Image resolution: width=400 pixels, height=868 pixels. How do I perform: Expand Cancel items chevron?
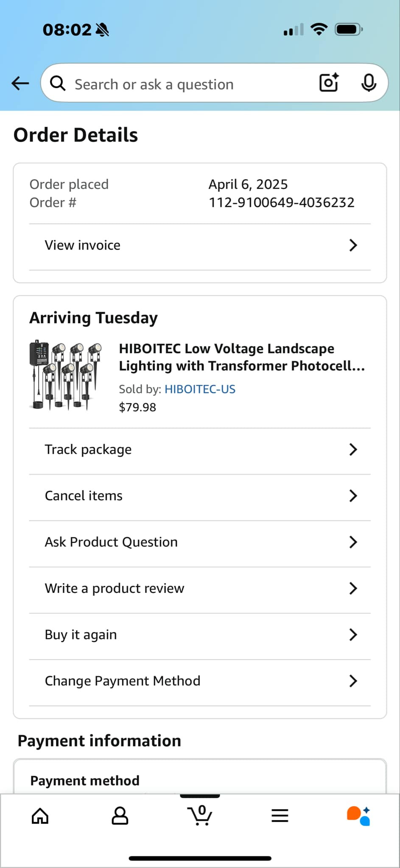click(353, 495)
